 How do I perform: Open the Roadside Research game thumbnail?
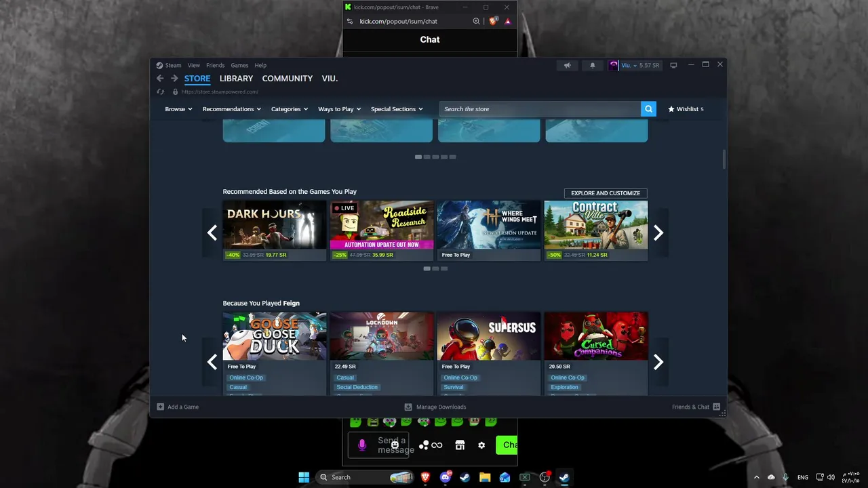pos(382,225)
